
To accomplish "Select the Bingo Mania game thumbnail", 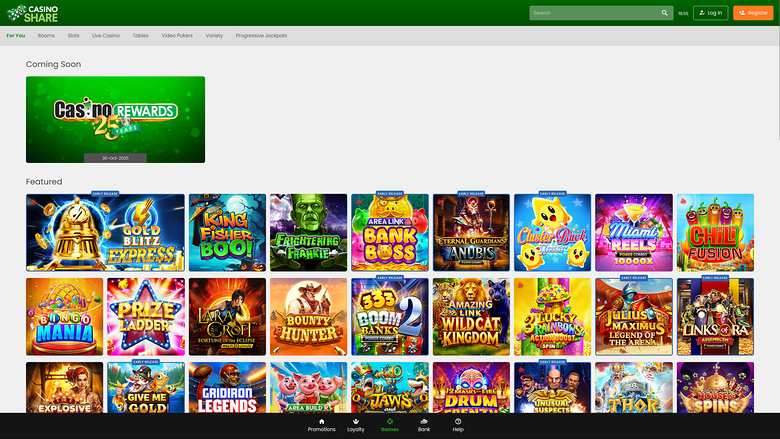I will click(x=64, y=317).
